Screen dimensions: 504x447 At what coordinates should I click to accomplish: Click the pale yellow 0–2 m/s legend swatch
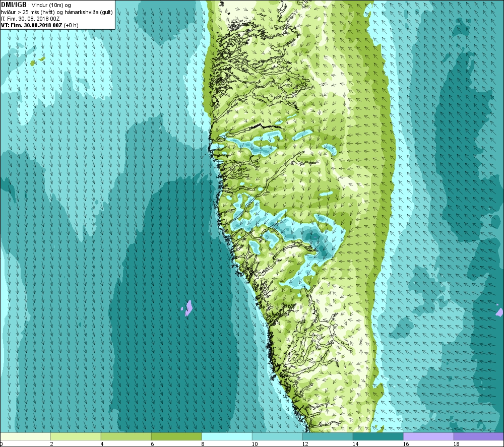pos(25,436)
